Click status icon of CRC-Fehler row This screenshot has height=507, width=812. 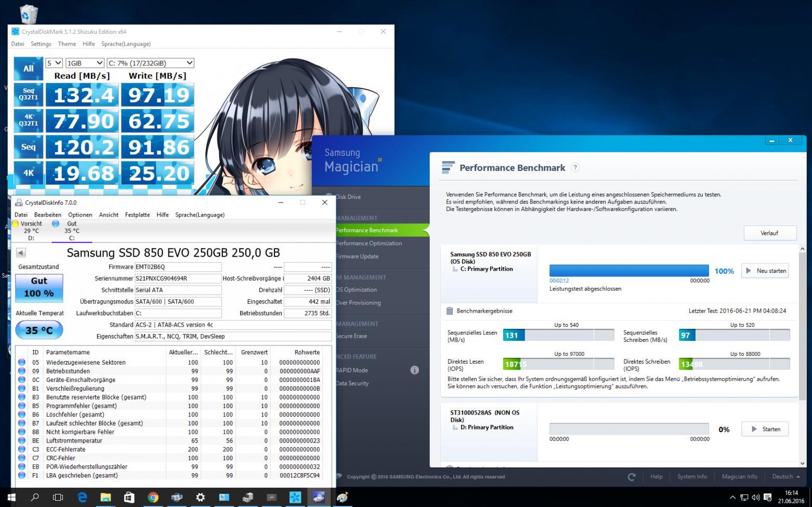[x=22, y=458]
